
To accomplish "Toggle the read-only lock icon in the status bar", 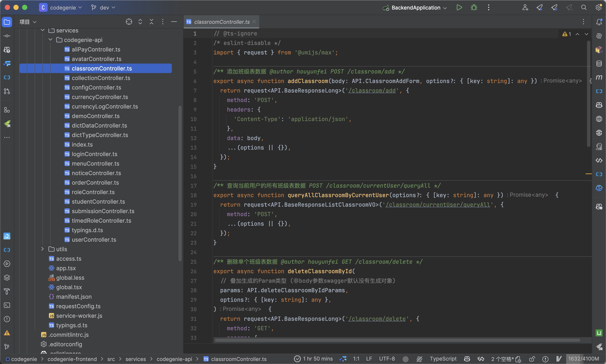I will coord(532,359).
